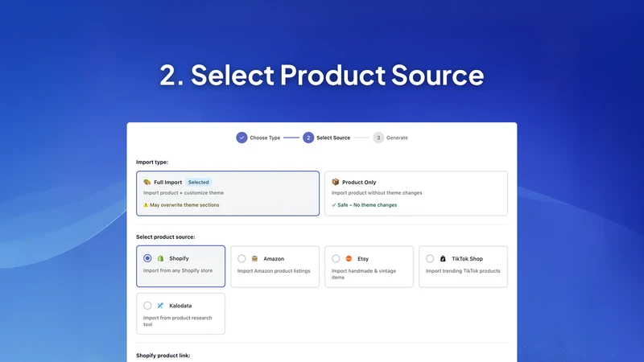Select the Etsy radio button

click(336, 258)
